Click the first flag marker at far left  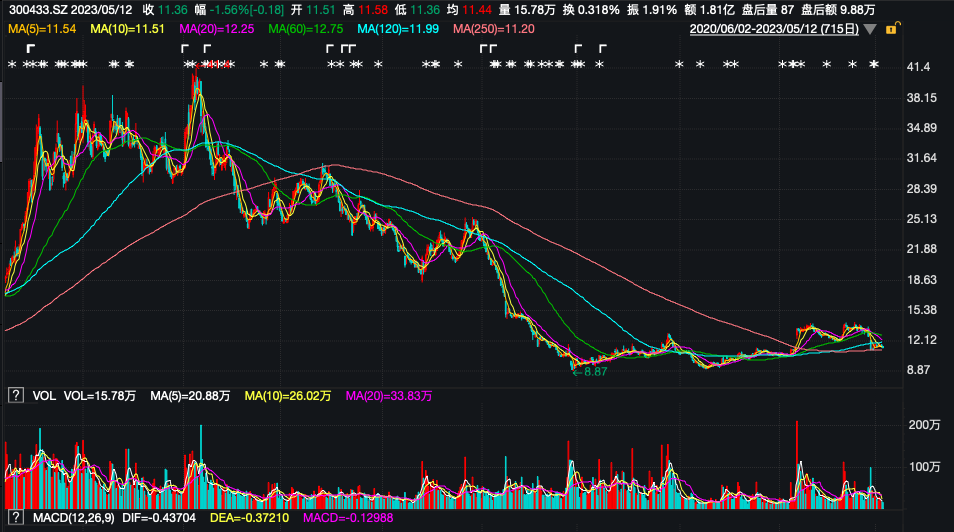pyautogui.click(x=31, y=48)
